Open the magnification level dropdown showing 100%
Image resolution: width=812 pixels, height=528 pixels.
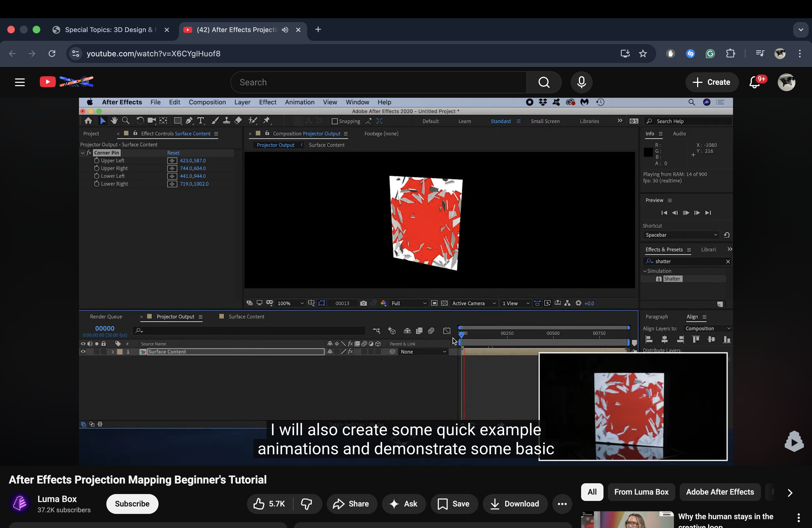click(x=289, y=303)
